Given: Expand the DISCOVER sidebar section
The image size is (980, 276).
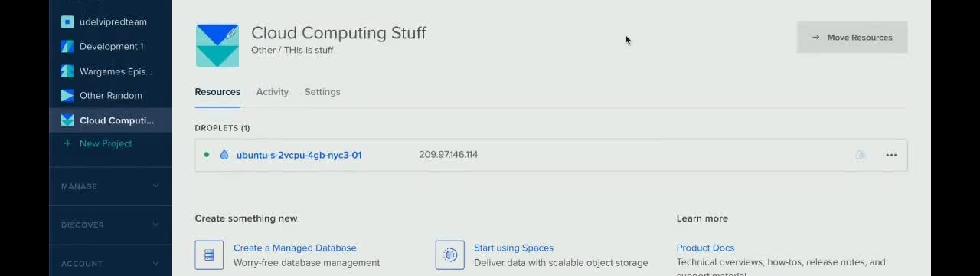Looking at the screenshot, I should [110, 225].
